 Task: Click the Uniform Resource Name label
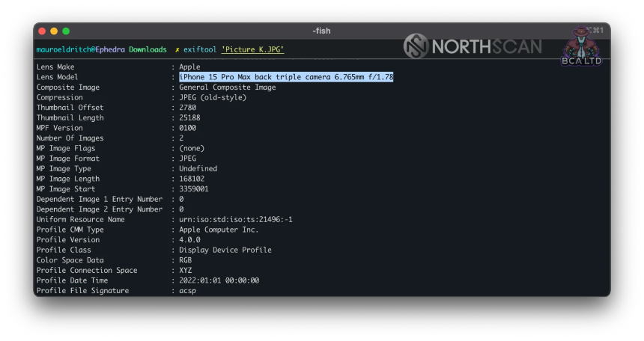point(81,220)
